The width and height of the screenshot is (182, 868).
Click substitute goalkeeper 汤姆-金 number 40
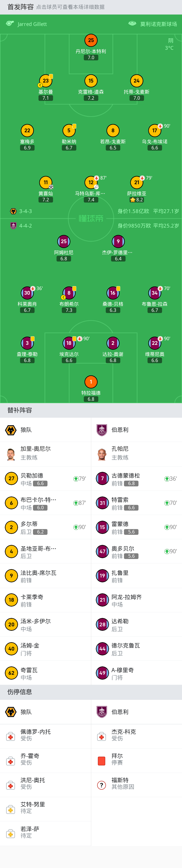tap(45, 649)
